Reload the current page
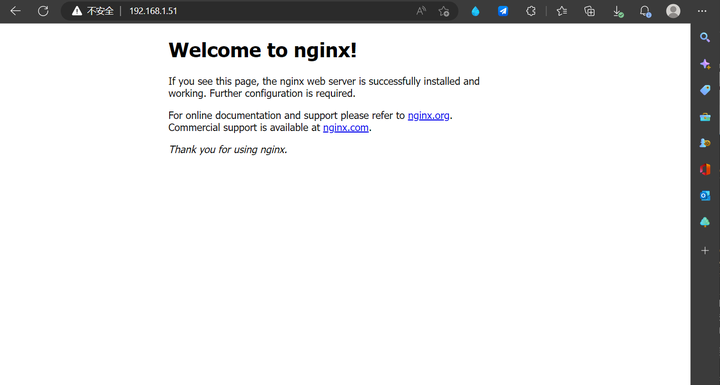 43,11
